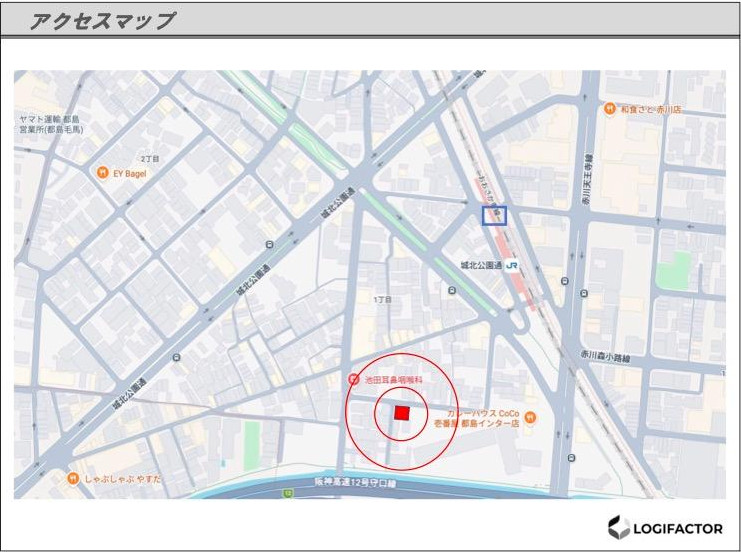Click the アクセスマップ slide title
This screenshot has width=741, height=552.
click(x=102, y=21)
